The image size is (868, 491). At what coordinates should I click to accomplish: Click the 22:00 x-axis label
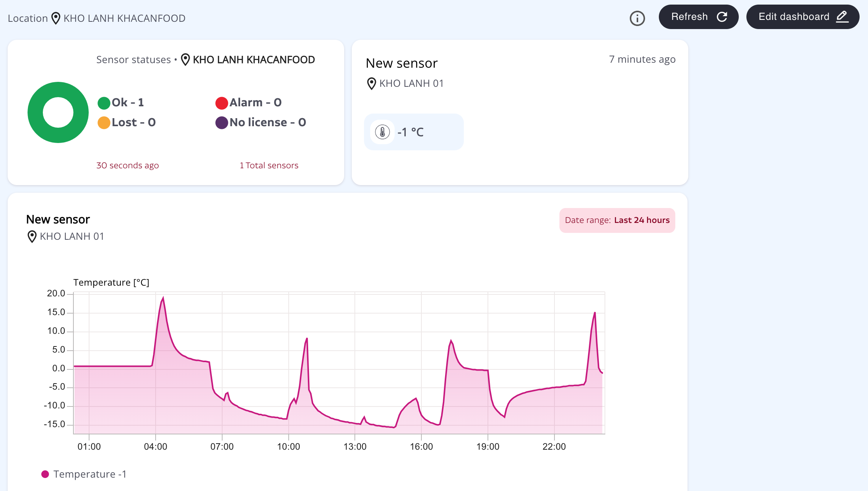[554, 447]
